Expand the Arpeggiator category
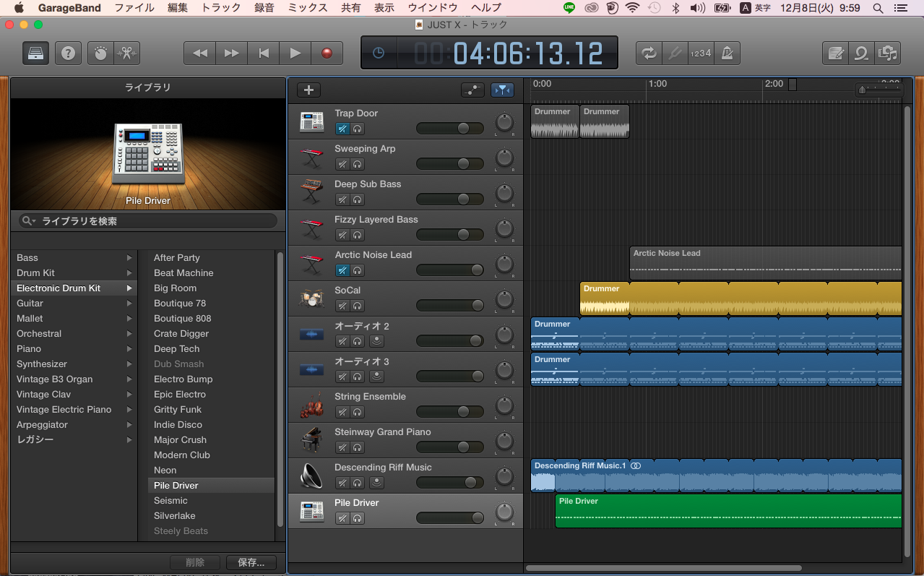924x576 pixels. (x=130, y=425)
